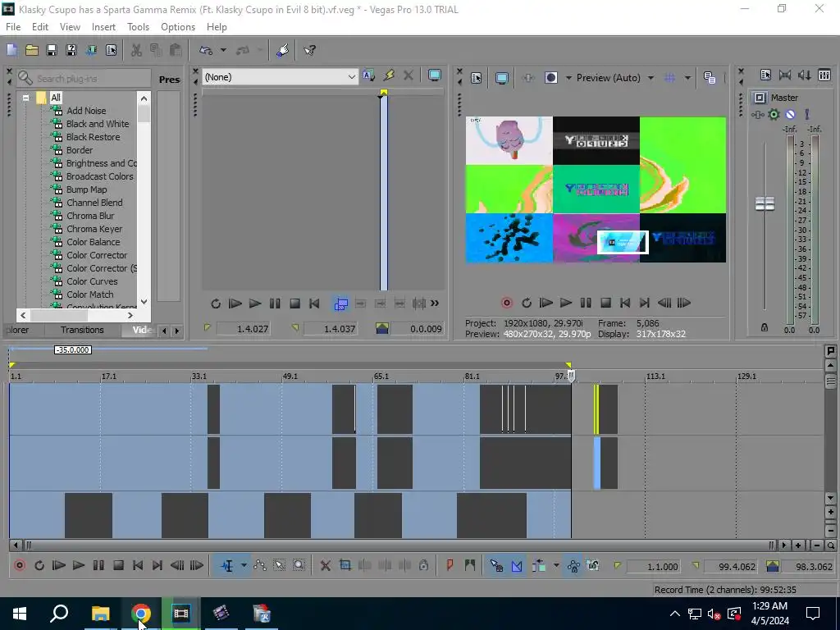Switch to the Transitions tab

click(82, 330)
